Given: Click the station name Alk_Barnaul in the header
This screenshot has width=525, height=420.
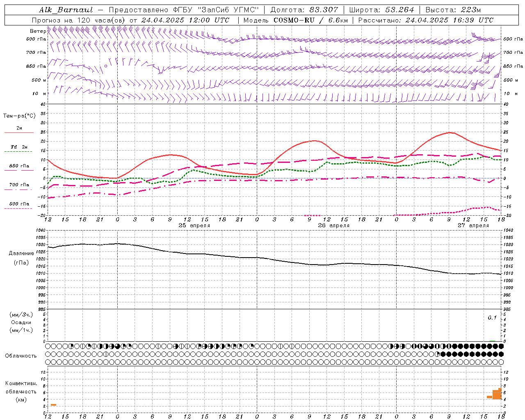Looking at the screenshot, I should pyautogui.click(x=66, y=10).
